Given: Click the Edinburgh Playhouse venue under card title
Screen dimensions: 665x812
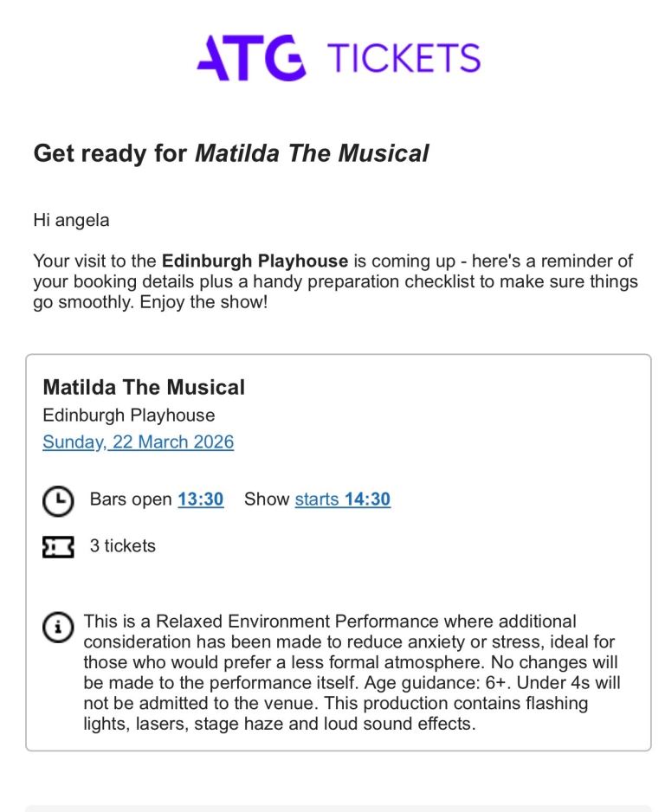Looking at the screenshot, I should [x=129, y=415].
